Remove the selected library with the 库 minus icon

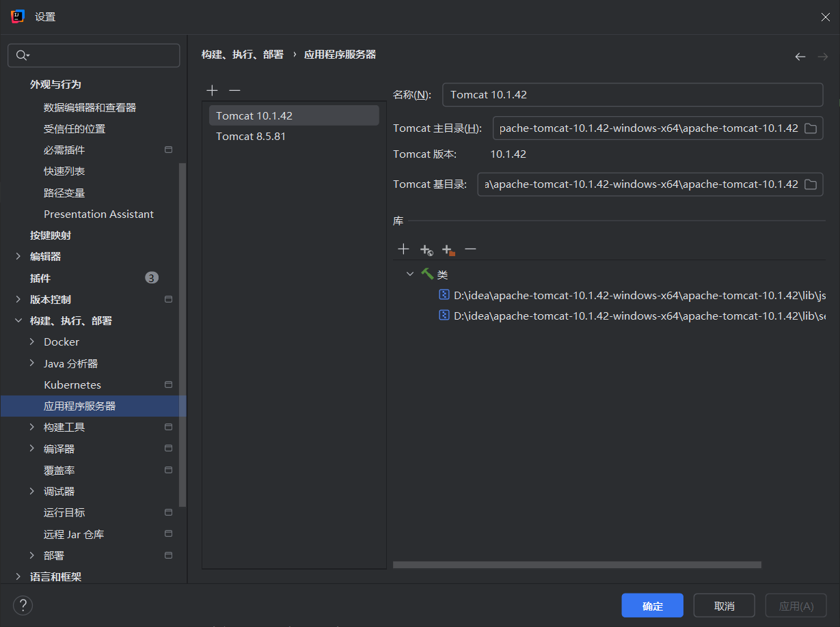470,249
